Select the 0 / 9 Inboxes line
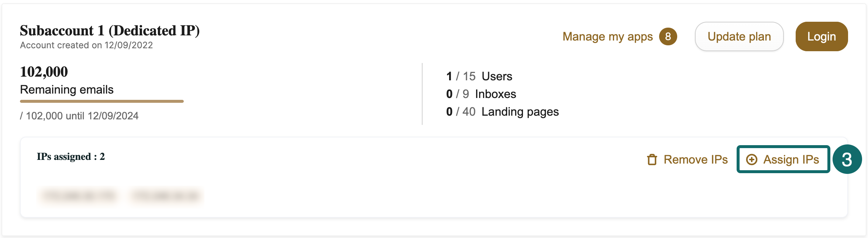 pyautogui.click(x=481, y=94)
